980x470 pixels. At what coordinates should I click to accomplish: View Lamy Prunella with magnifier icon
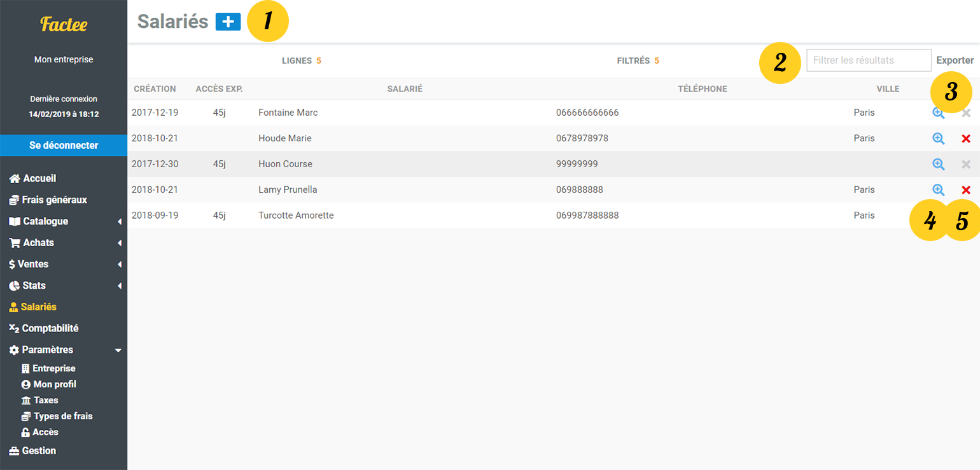[x=938, y=190]
